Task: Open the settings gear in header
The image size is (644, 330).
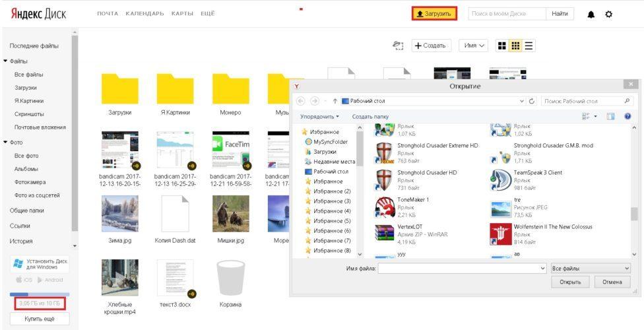Action: pos(608,14)
